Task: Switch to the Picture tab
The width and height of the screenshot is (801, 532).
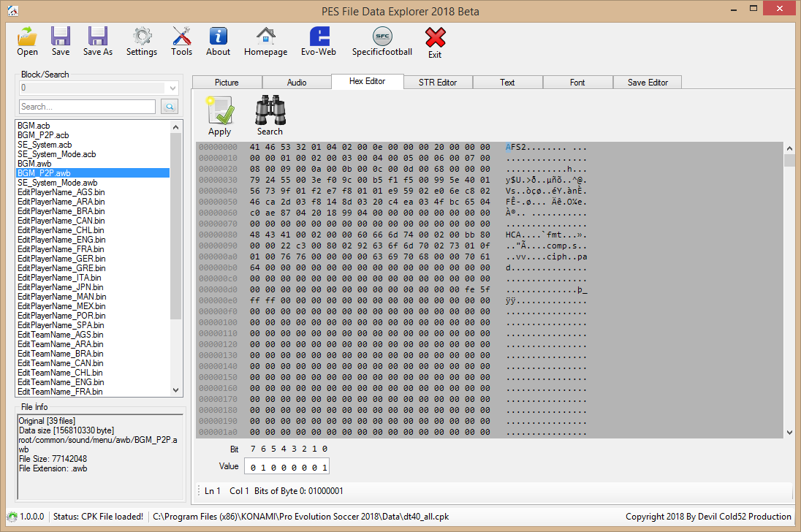Action: pos(227,82)
